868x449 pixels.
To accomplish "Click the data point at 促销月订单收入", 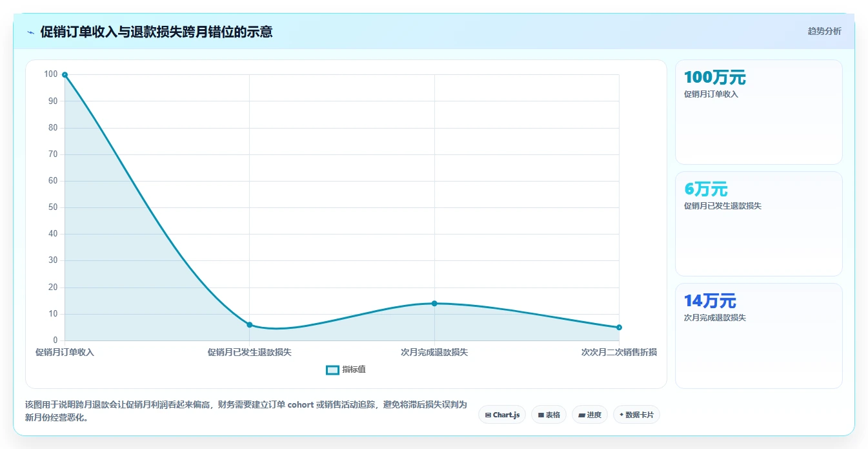I will (65, 75).
